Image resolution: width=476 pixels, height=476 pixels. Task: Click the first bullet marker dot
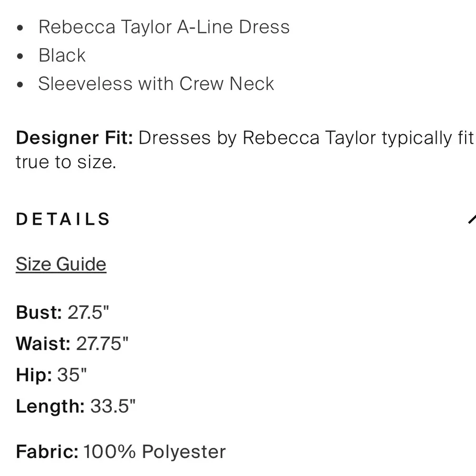point(20,27)
